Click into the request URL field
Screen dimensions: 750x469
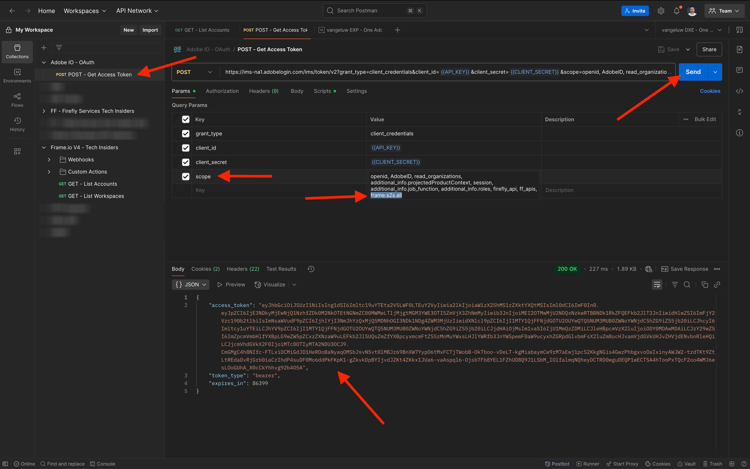tap(447, 72)
